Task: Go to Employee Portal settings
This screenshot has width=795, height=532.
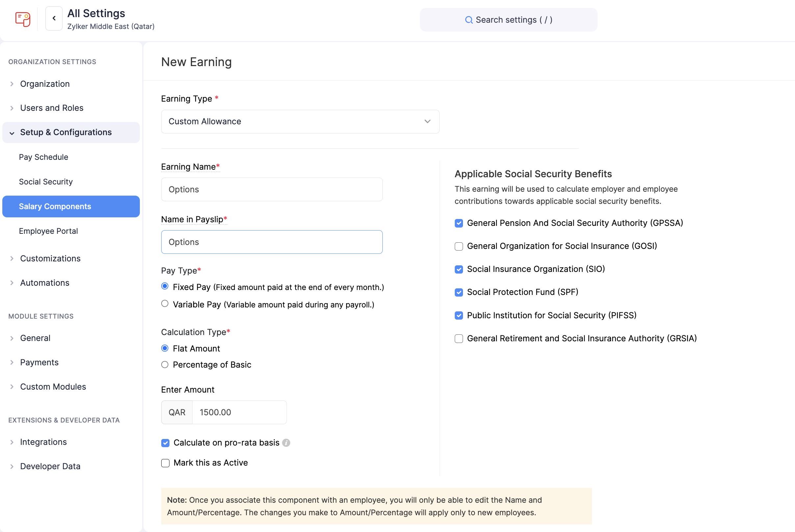Action: point(48,231)
